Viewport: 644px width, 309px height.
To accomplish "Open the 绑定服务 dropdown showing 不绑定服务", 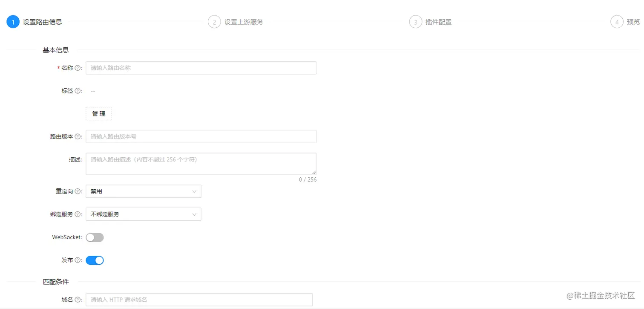I will tap(144, 214).
